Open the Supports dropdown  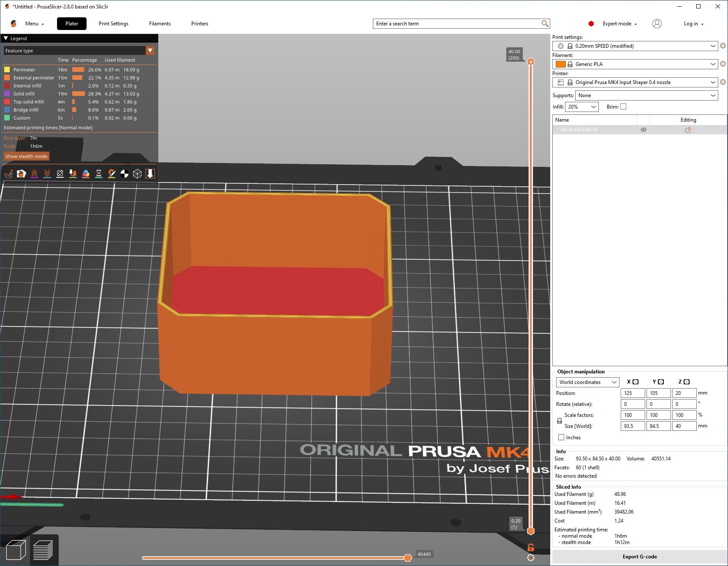click(x=647, y=95)
